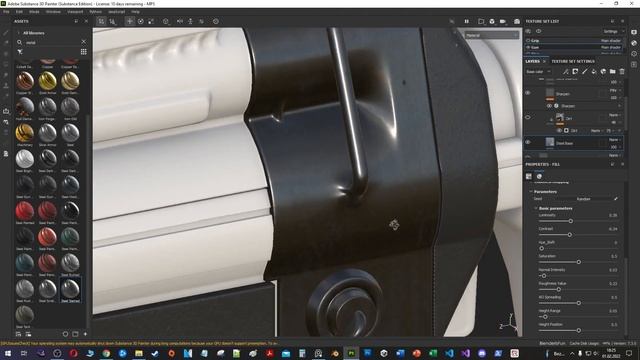
Task: Click the add paint layer icon in Layers panel
Action: click(x=585, y=71)
